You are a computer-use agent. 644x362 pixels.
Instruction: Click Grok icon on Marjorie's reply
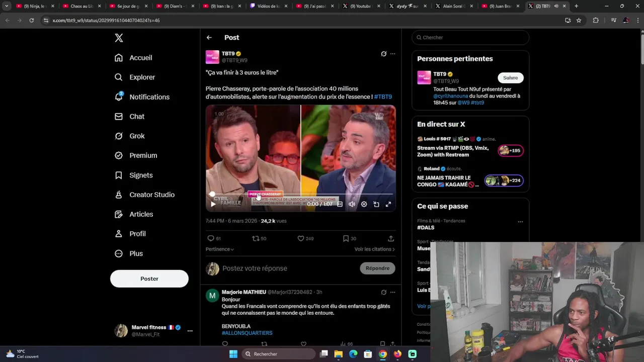tap(383, 292)
